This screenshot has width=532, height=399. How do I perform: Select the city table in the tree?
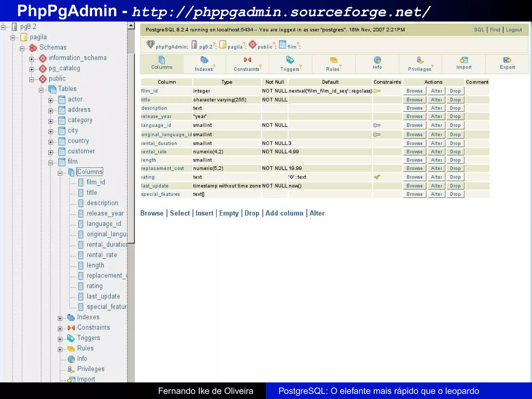point(73,131)
